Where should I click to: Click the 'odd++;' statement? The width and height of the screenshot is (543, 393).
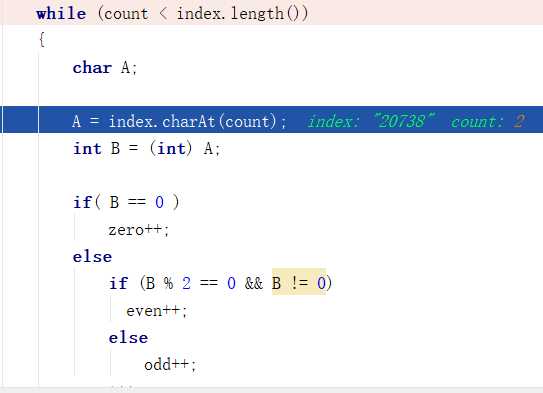pyautogui.click(x=170, y=365)
